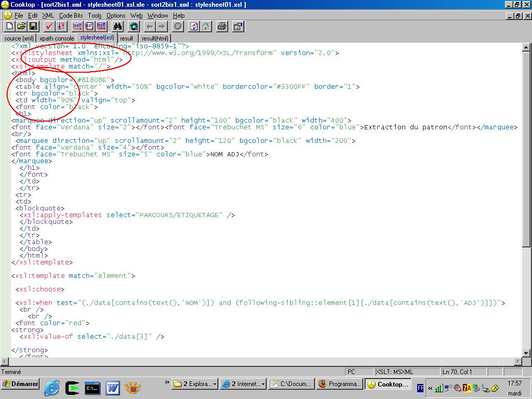This screenshot has width=532, height=399.
Task: Click 'NOM ADJ' text in the stylesheet
Action: point(225,154)
